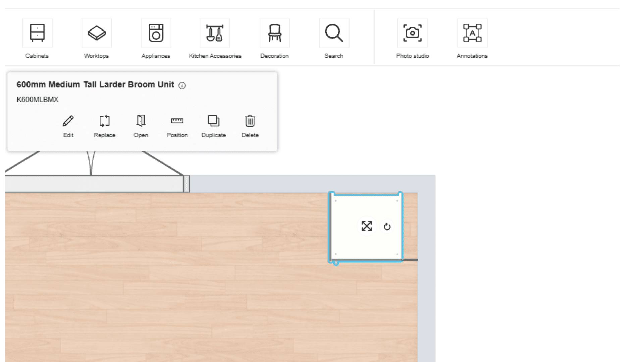The width and height of the screenshot is (644, 362).
Task: Show info for 600mm Larder Broom Unit
Action: [182, 86]
